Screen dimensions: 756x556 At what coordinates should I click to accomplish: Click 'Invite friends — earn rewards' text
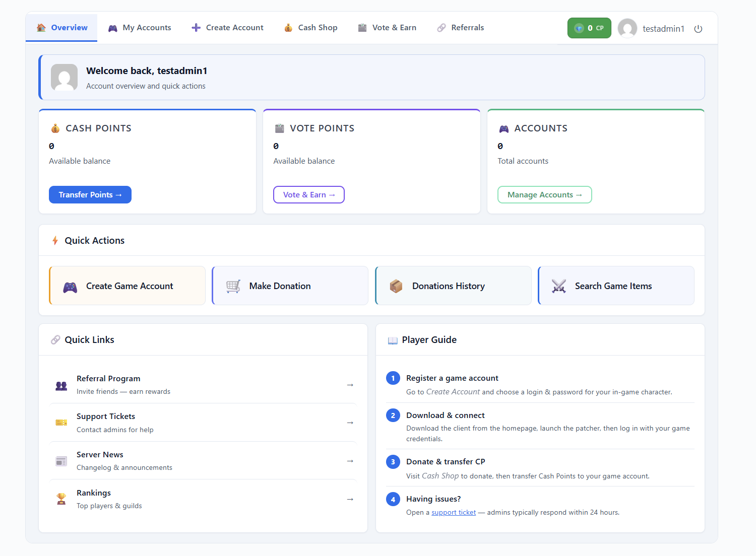point(123,392)
